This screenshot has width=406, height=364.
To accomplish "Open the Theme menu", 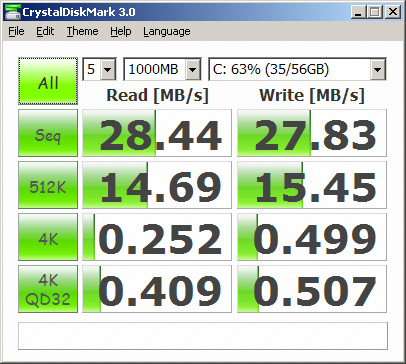I will (82, 31).
